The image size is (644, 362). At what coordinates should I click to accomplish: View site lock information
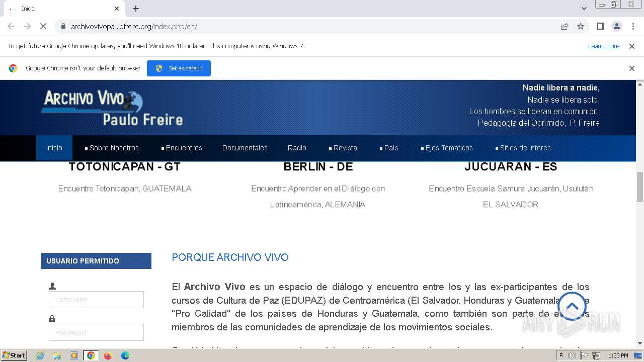tap(63, 26)
